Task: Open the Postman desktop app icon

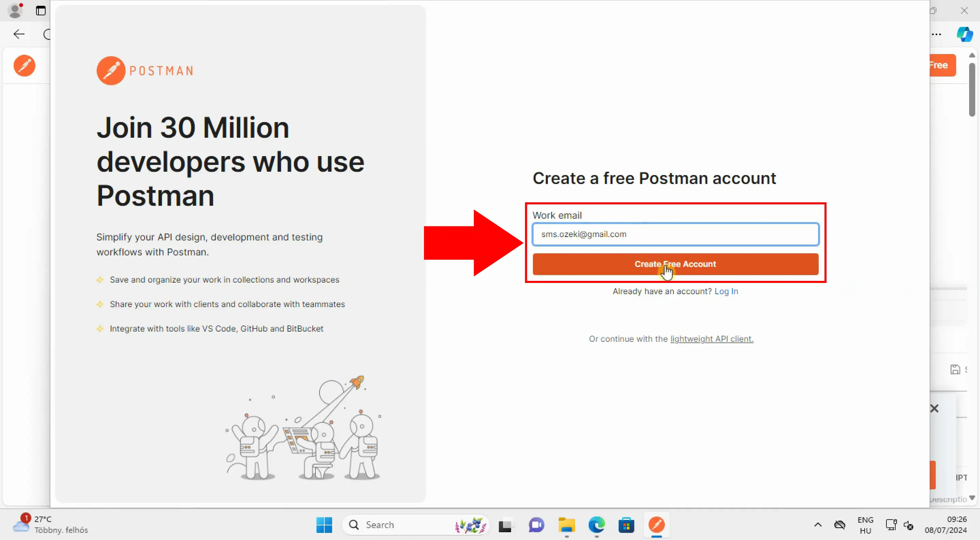Action: [x=657, y=525]
